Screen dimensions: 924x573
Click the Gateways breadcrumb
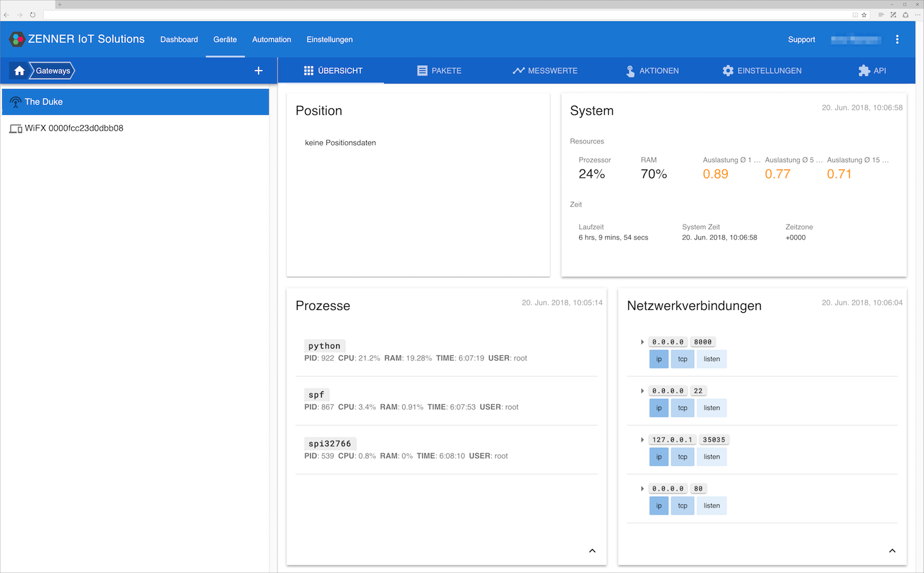click(x=53, y=70)
